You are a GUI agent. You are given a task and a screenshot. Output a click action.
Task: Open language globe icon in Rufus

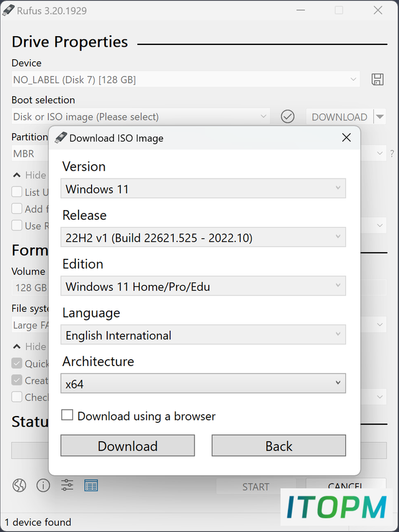[x=19, y=485]
